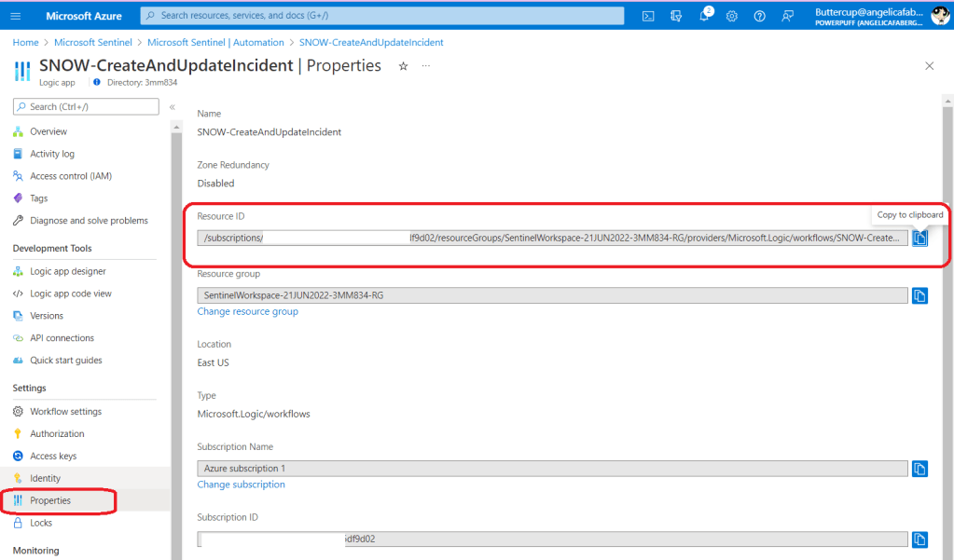Open portal settings gear
The width and height of the screenshot is (954, 560).
pos(732,16)
